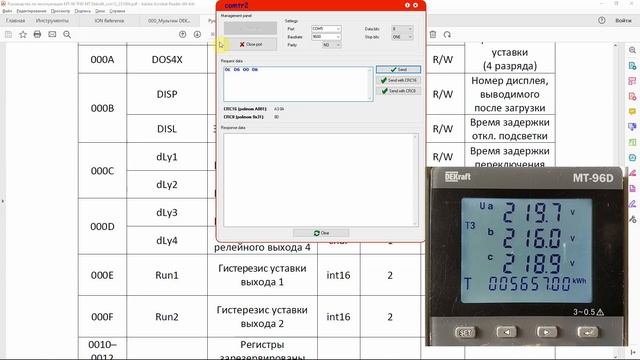Click the PDF document vertical scrollbar up arrow
This screenshot has height=360, width=640.
tap(616, 45)
